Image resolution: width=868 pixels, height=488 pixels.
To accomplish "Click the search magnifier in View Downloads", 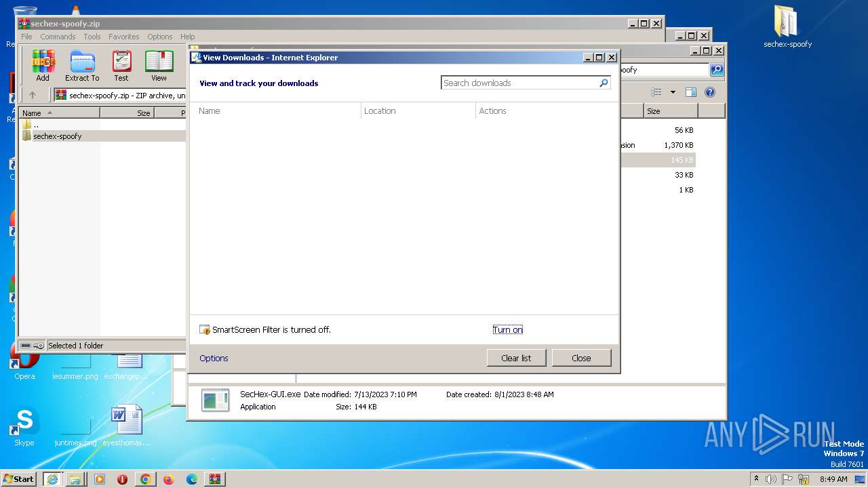I will [x=604, y=83].
